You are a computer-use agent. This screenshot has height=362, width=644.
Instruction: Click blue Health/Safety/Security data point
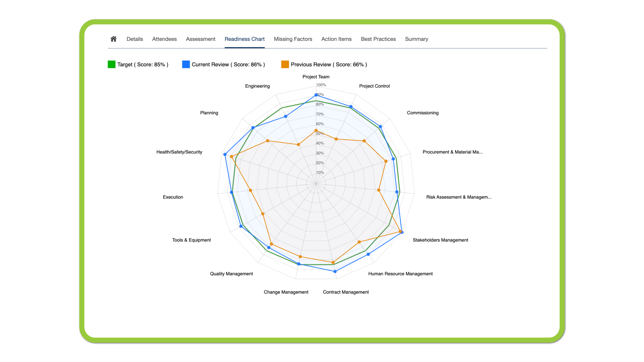[x=225, y=155]
